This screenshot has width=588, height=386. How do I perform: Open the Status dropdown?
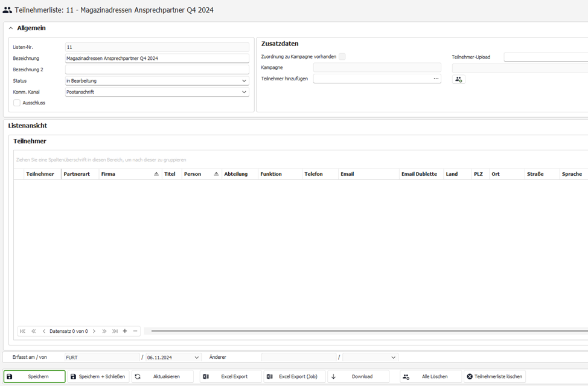(244, 81)
